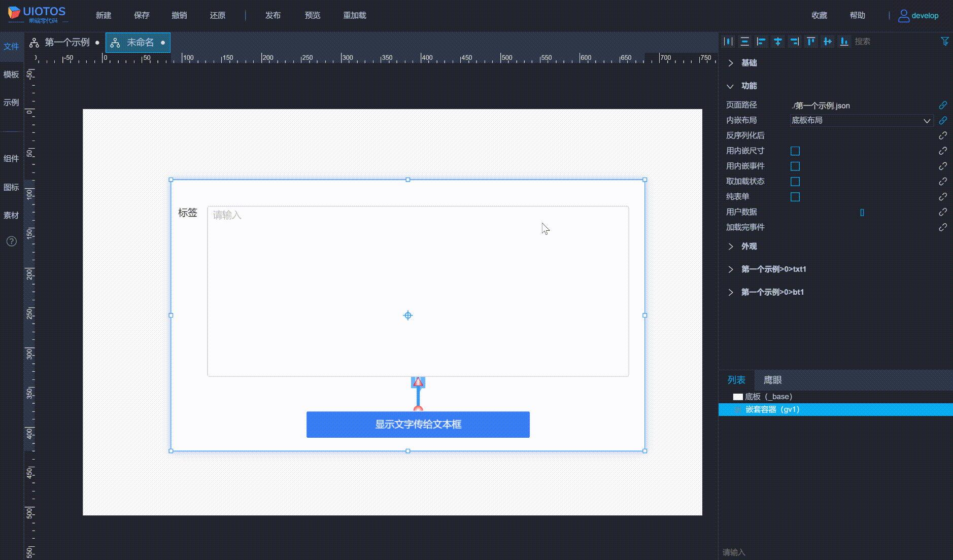Toggle the 用内嵌尺寸 checkbox
This screenshot has height=560, width=953.
coord(795,151)
